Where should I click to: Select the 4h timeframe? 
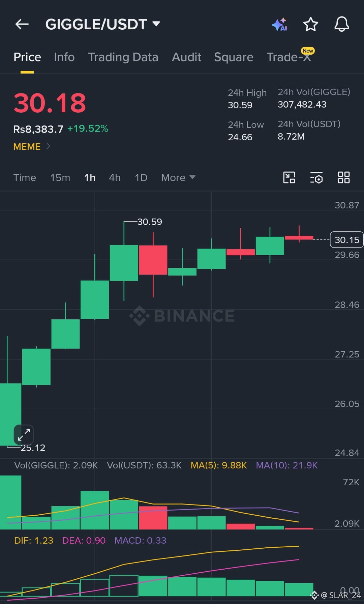pos(115,178)
